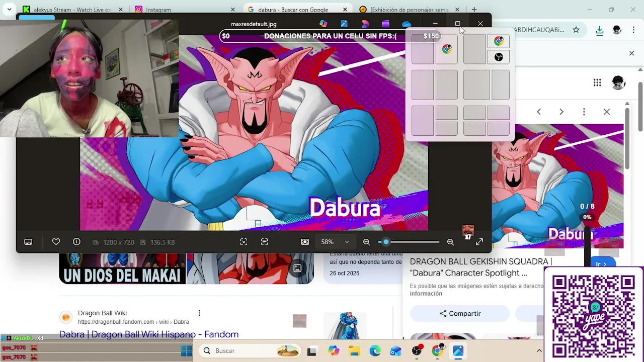This screenshot has height=362, width=644.
Task: Go to previous image in preview panel
Action: click(x=538, y=112)
